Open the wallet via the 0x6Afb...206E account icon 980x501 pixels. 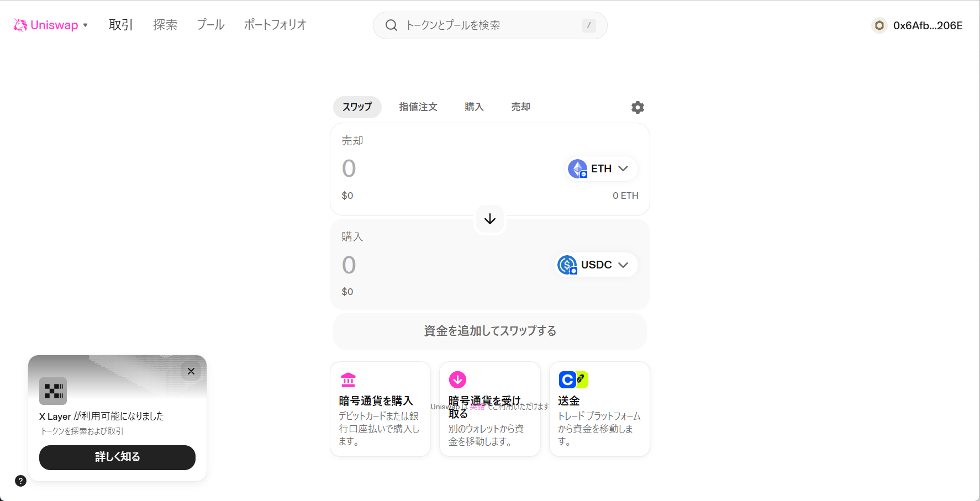(x=879, y=25)
